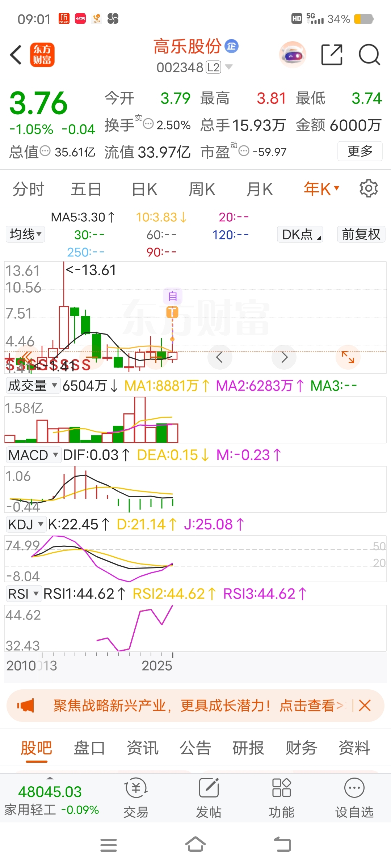Open the 发帖 post icon
This screenshot has height=868, width=391.
coord(209,798)
